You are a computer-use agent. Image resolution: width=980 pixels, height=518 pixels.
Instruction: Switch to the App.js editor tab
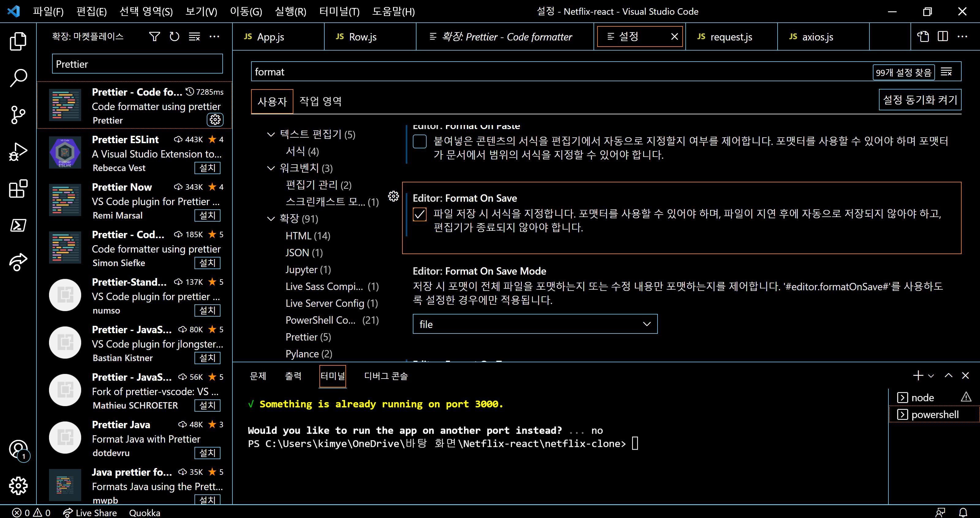[278, 36]
